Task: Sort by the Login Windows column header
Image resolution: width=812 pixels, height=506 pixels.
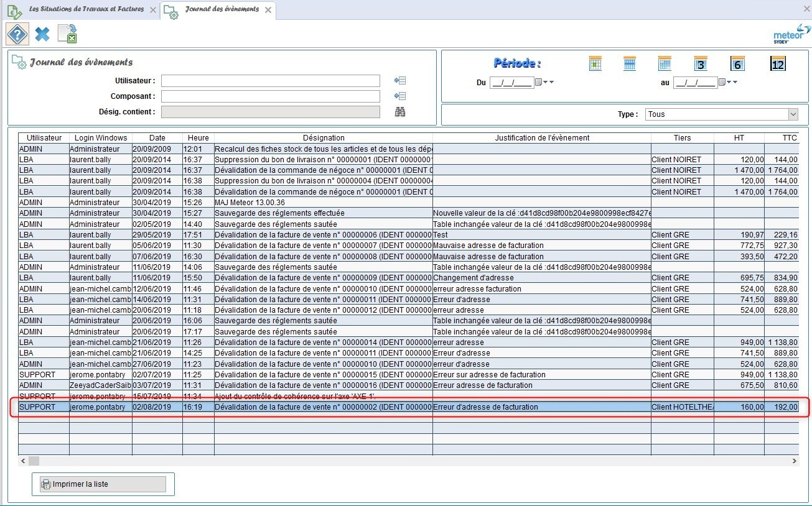Action: click(x=101, y=138)
